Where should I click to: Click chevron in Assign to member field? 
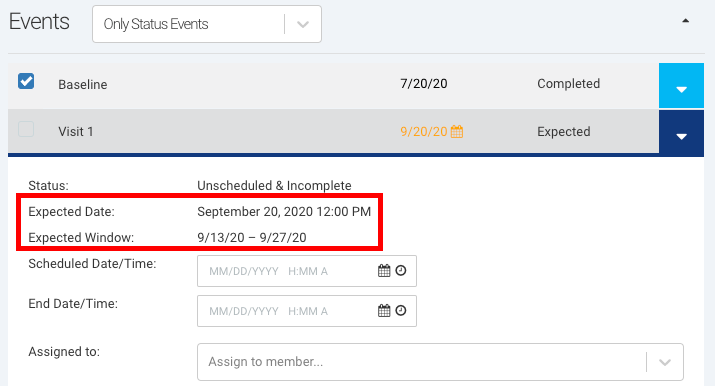pyautogui.click(x=665, y=362)
